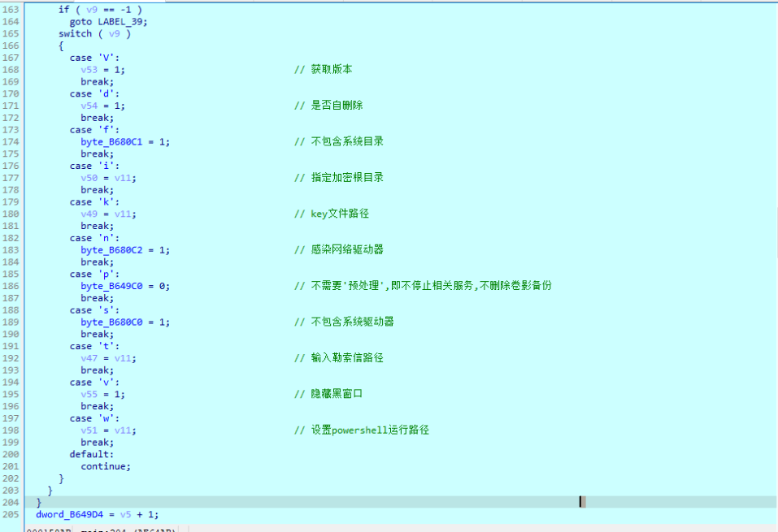Click variable v55 under case 'v'
Screen dimensions: 778x532
tap(89, 394)
